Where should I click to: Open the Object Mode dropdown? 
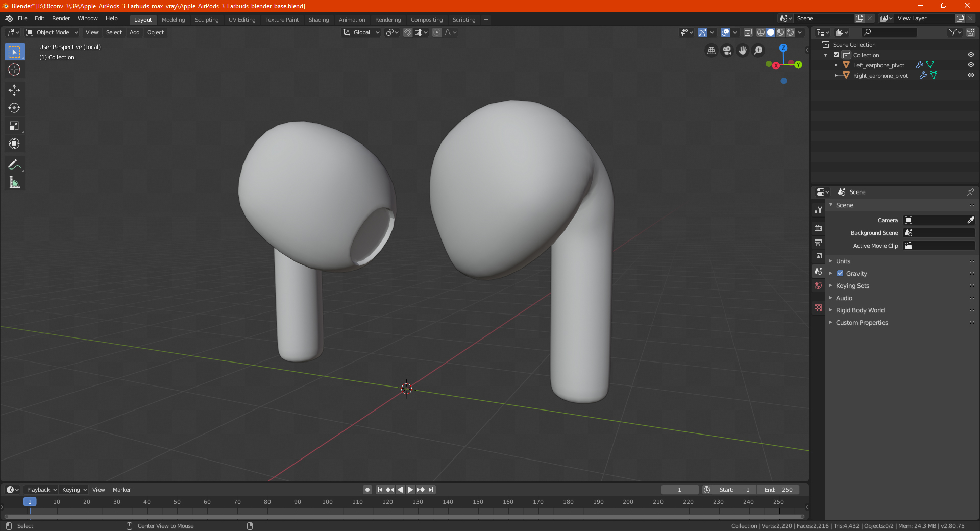click(52, 32)
